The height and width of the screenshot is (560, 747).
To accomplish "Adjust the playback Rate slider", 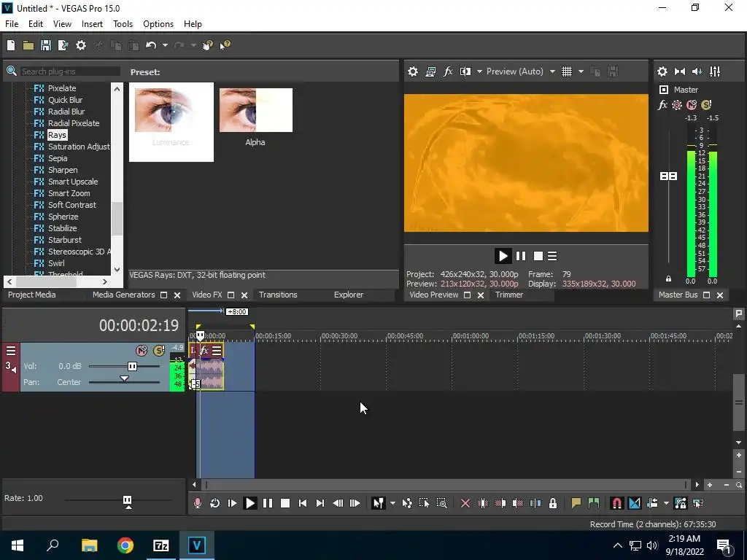I will coord(127,501).
